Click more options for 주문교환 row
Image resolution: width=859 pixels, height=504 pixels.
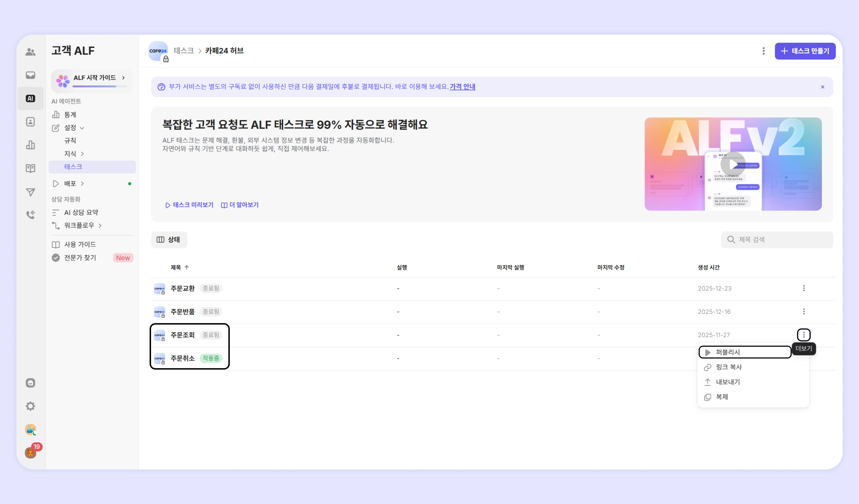coord(804,288)
